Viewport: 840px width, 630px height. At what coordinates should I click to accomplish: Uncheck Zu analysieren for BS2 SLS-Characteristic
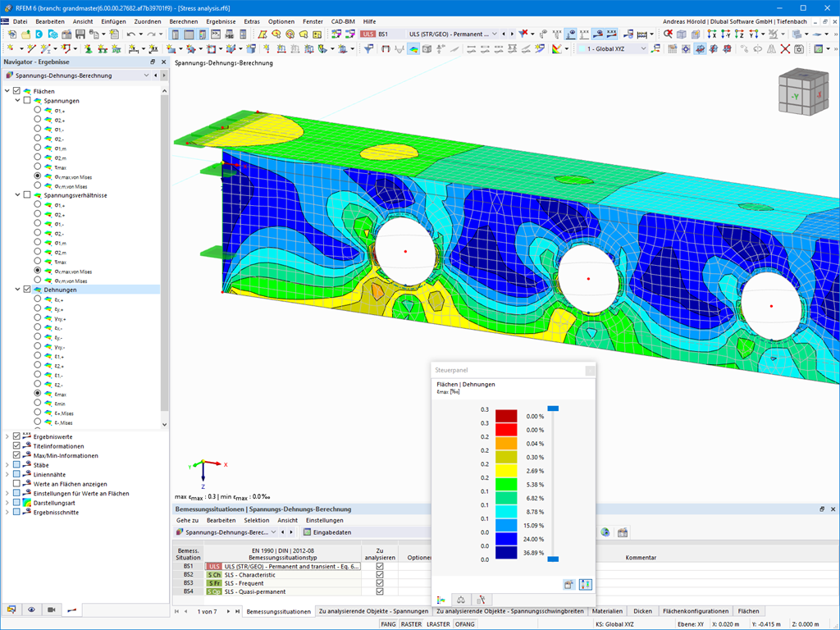pos(381,574)
